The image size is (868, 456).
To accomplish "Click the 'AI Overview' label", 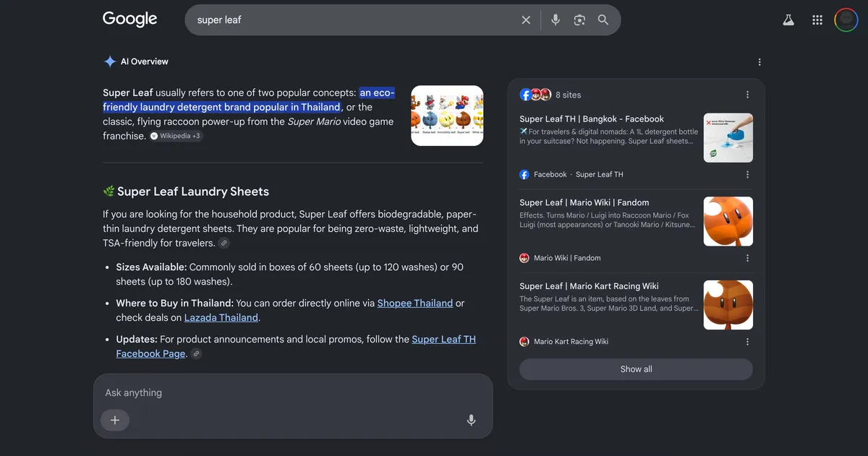I will pyautogui.click(x=145, y=61).
